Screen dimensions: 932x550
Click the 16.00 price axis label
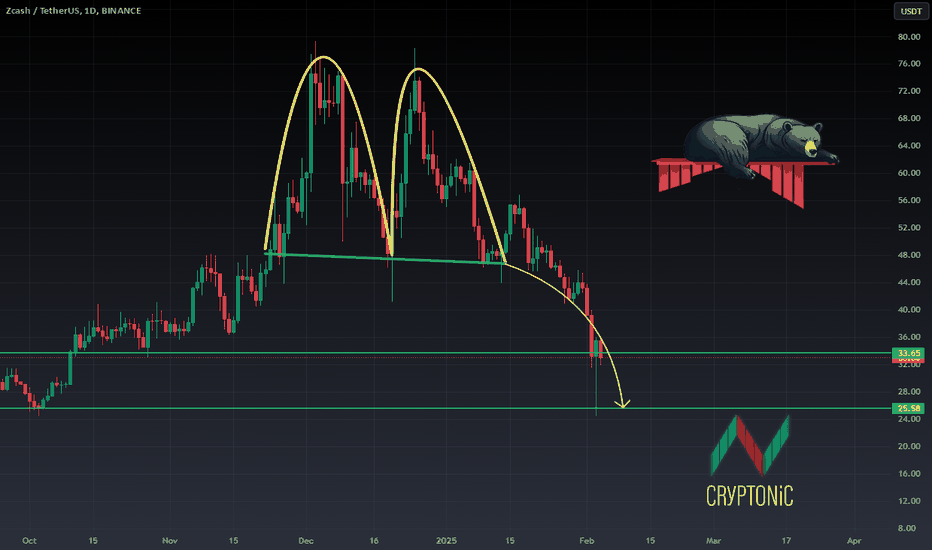pos(909,474)
